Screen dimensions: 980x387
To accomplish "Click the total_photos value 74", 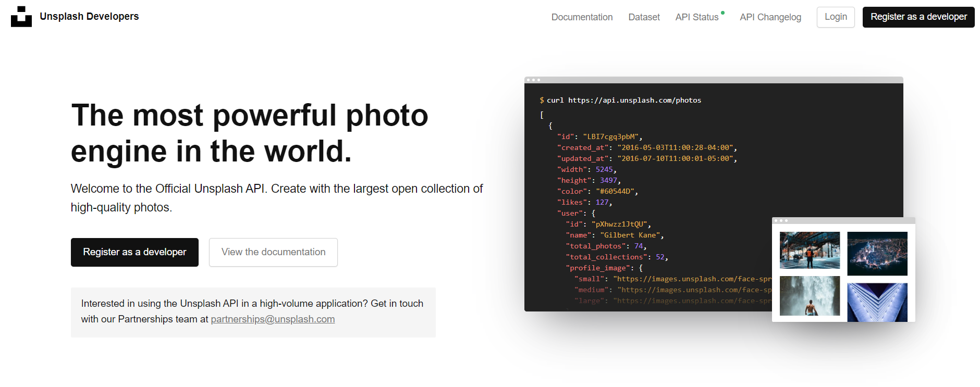I will click(x=639, y=246).
